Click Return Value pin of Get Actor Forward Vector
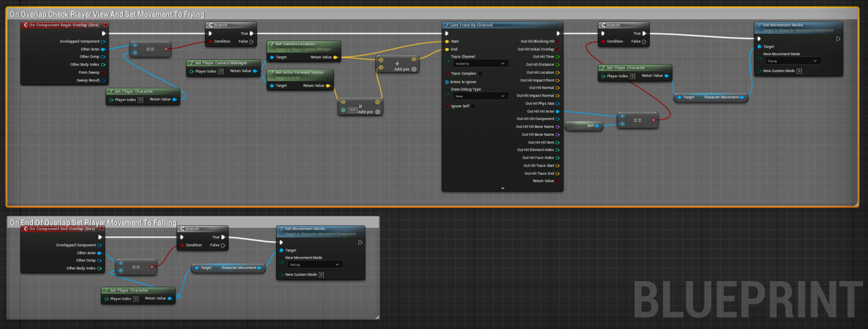868x329 pixels. [x=328, y=86]
